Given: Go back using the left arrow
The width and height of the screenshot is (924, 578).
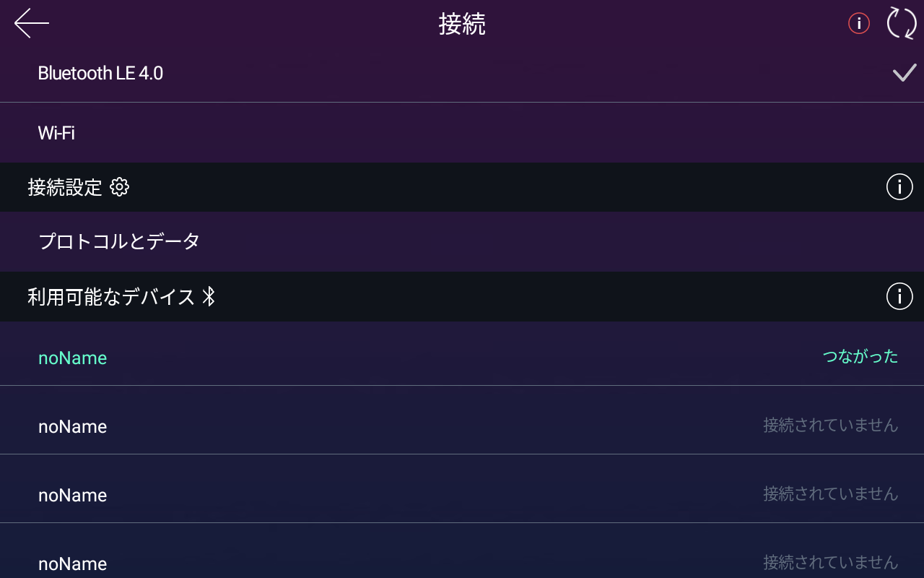Looking at the screenshot, I should click(32, 23).
